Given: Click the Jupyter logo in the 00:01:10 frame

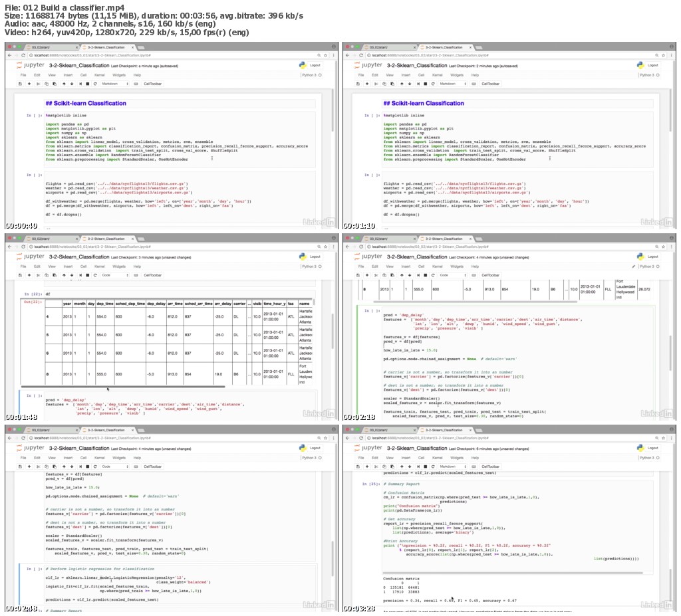Looking at the screenshot, I should coord(368,65).
